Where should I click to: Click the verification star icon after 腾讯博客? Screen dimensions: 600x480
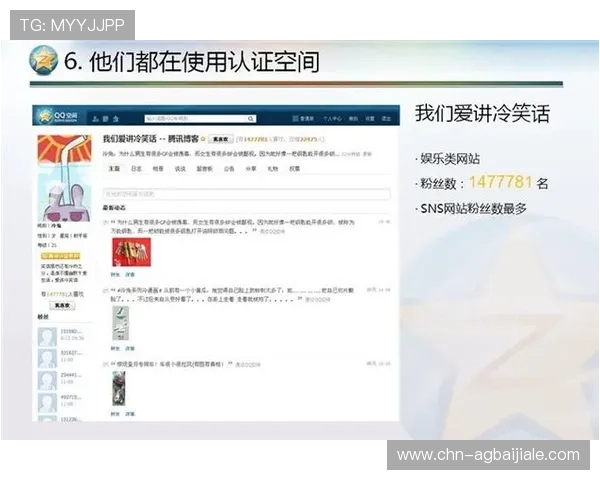(x=203, y=139)
